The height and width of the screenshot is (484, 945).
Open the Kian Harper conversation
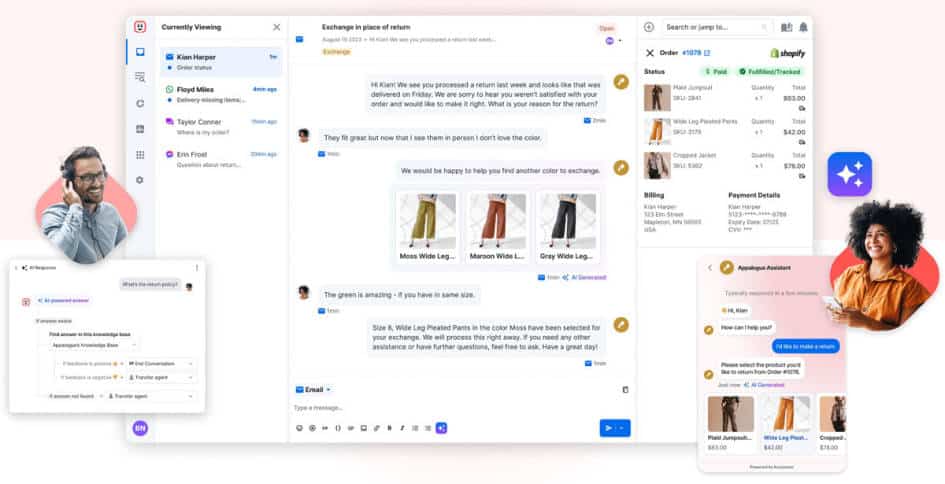point(221,61)
